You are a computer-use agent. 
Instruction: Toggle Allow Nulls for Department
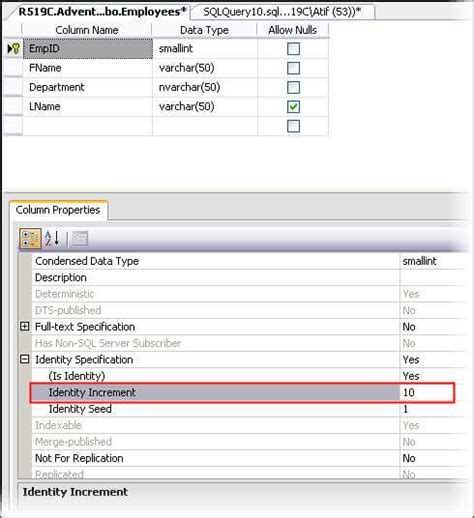pos(293,88)
